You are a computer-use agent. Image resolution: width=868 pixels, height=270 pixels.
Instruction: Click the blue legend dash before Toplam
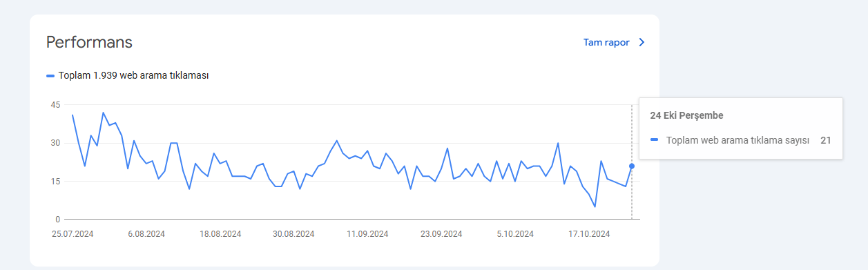(x=50, y=76)
